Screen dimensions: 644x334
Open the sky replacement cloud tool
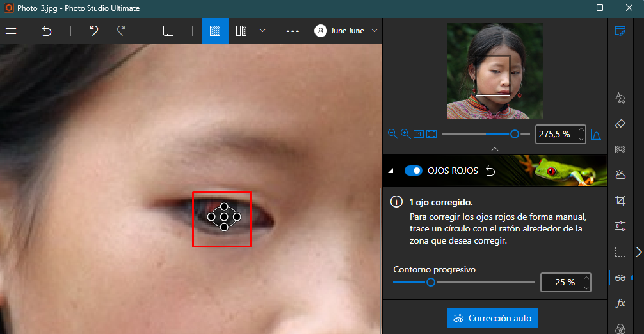(x=620, y=175)
